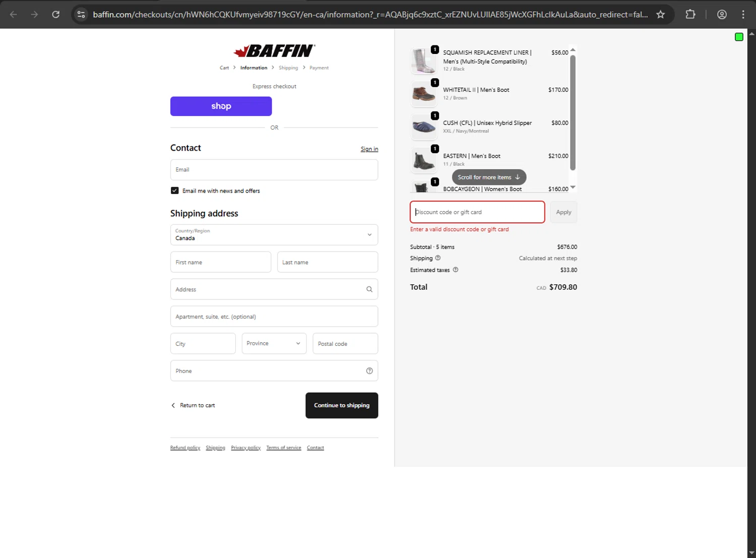The width and height of the screenshot is (756, 558).
Task: Click the Apply discount button
Action: pyautogui.click(x=563, y=212)
